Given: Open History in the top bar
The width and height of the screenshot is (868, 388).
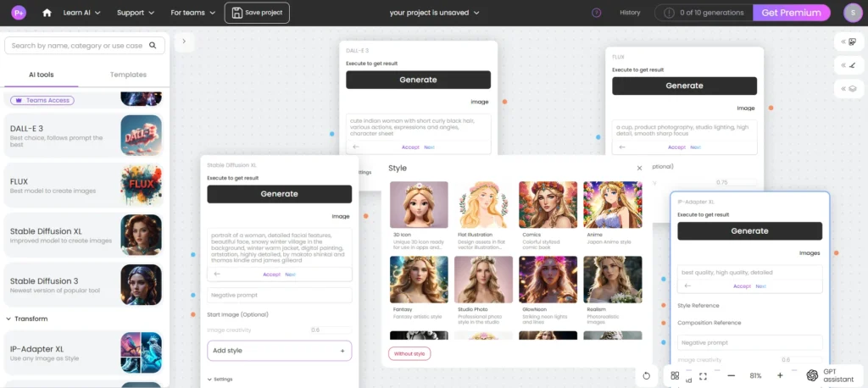Looking at the screenshot, I should tap(630, 13).
